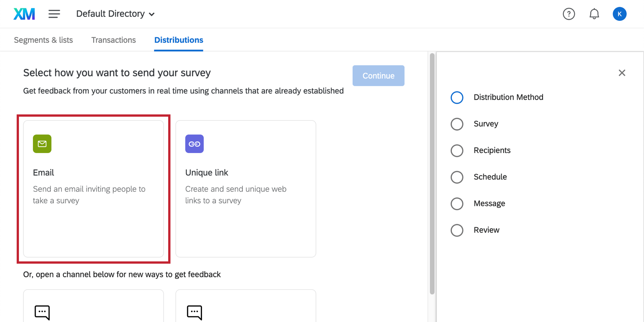Open the hamburger navigation menu
Image resolution: width=644 pixels, height=322 pixels.
point(54,14)
